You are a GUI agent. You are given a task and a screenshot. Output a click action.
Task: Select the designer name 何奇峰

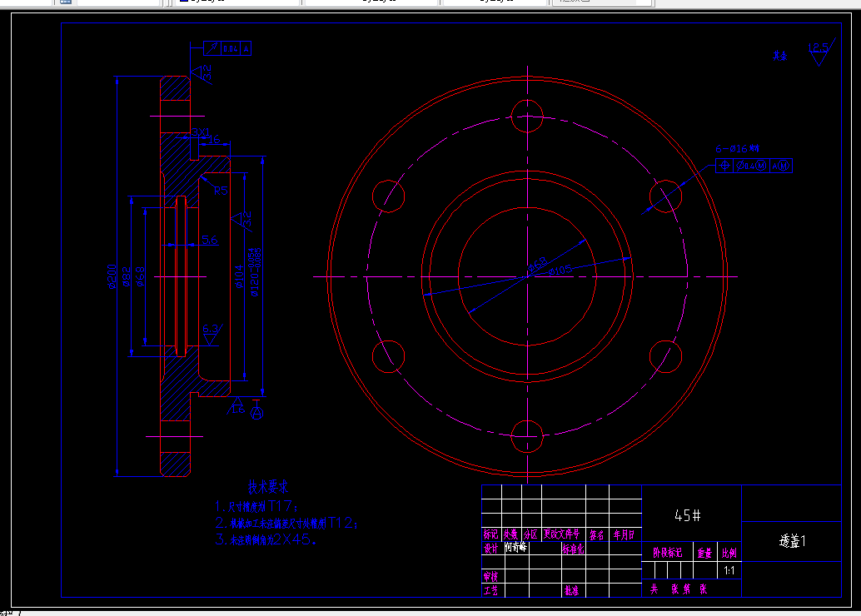pyautogui.click(x=516, y=548)
